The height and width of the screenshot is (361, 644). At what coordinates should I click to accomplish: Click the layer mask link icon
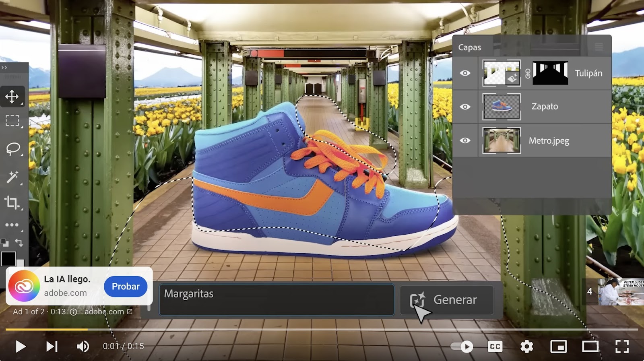(x=527, y=73)
